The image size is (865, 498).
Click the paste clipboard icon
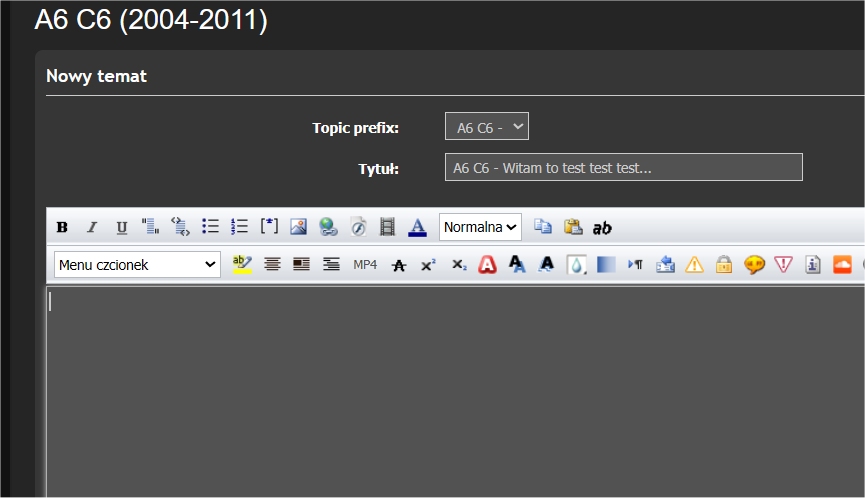point(573,227)
